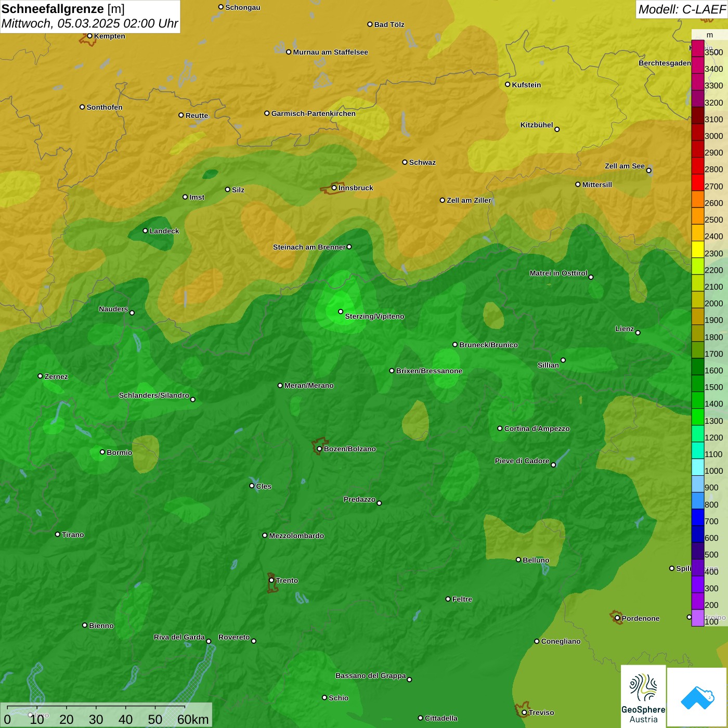Image resolution: width=728 pixels, height=728 pixels.
Task: Click the Trento city marker
Action: pos(271,580)
